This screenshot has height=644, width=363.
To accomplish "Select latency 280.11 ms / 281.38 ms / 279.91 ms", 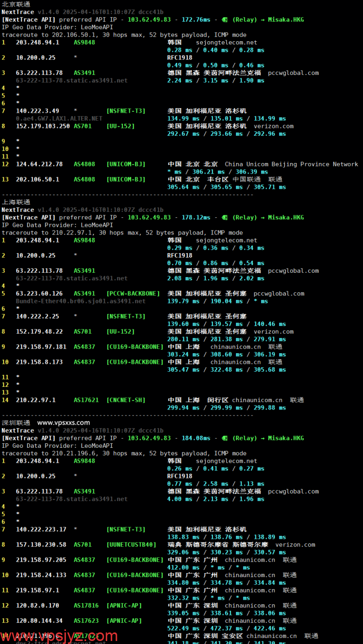I will tap(227, 339).
